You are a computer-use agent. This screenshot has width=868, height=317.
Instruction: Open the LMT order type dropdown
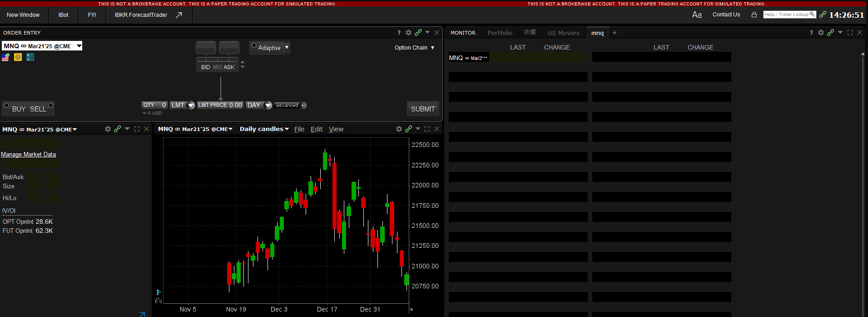(x=191, y=106)
